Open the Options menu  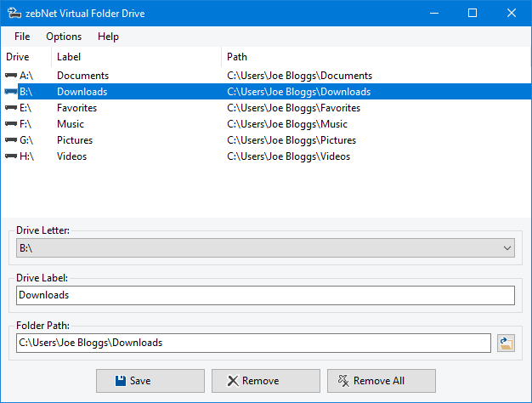(x=64, y=37)
